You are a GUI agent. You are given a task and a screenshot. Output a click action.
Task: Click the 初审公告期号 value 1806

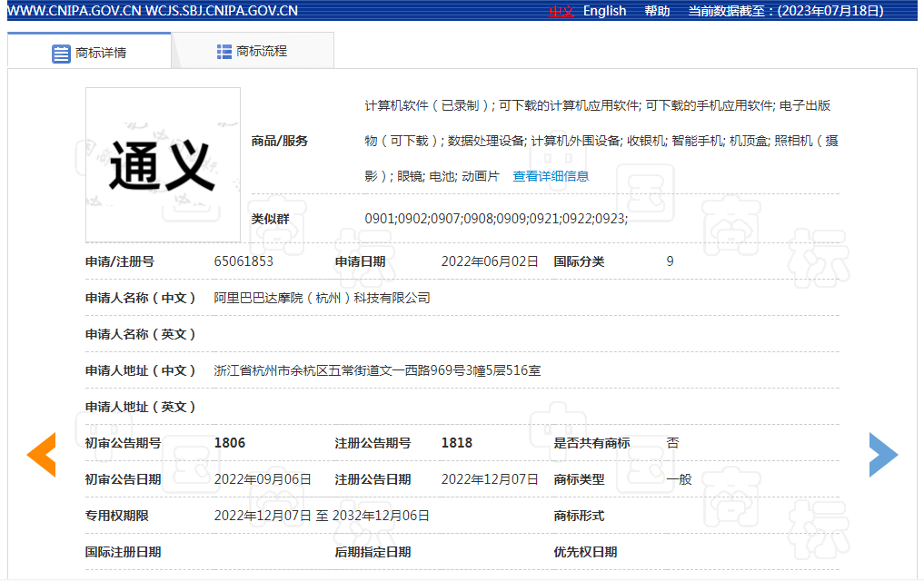[230, 443]
